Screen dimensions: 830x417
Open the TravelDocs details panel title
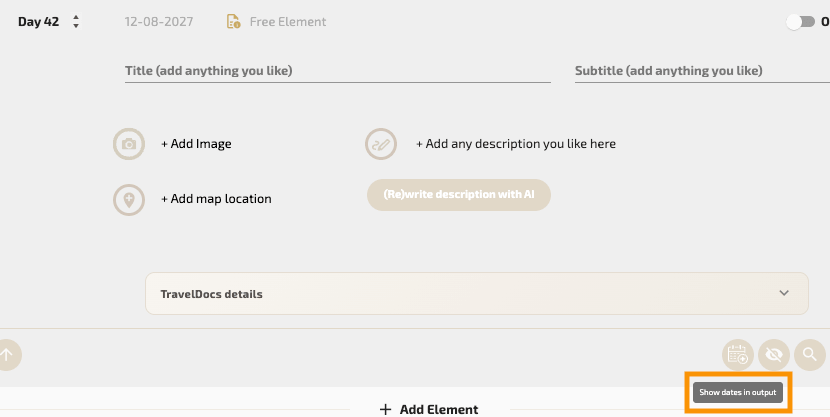click(212, 294)
